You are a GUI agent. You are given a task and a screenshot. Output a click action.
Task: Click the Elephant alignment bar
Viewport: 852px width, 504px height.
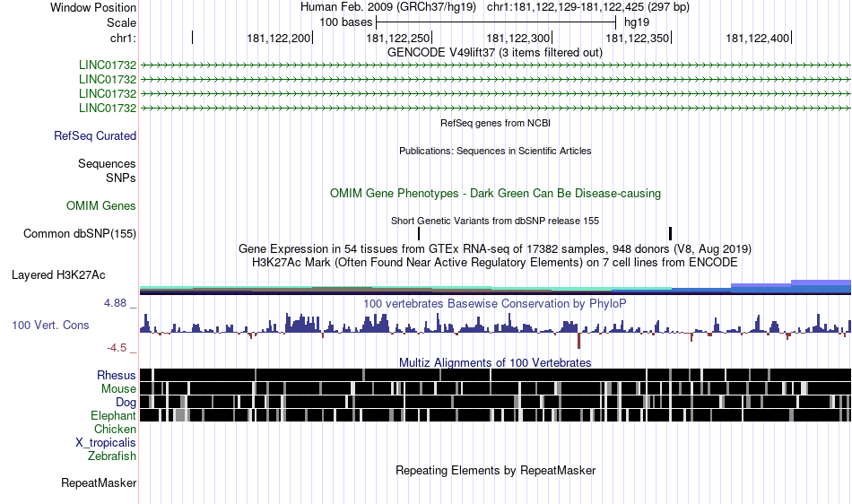click(x=495, y=415)
